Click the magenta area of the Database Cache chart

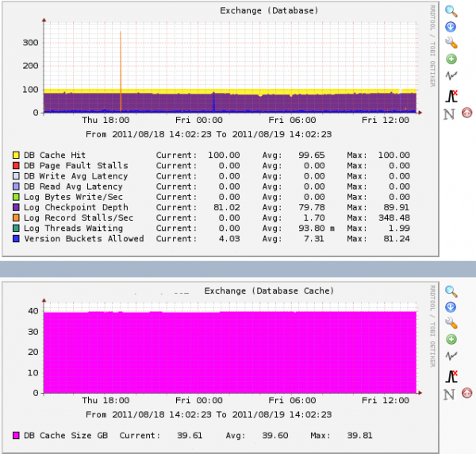click(230, 353)
